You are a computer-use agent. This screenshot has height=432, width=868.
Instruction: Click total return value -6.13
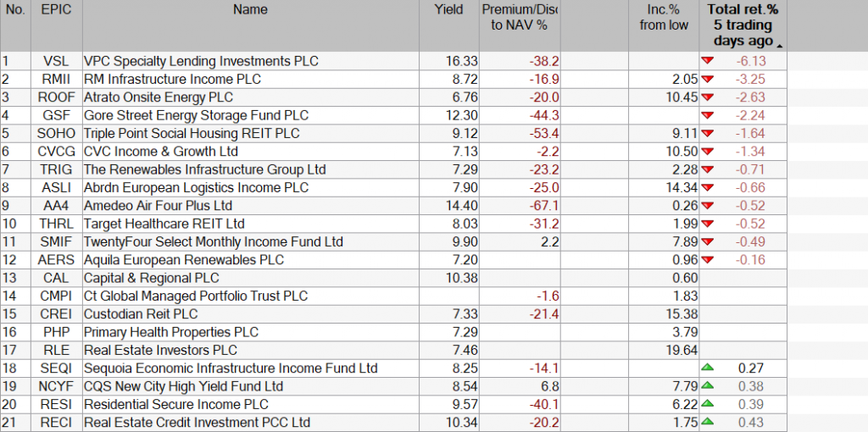[x=750, y=61]
